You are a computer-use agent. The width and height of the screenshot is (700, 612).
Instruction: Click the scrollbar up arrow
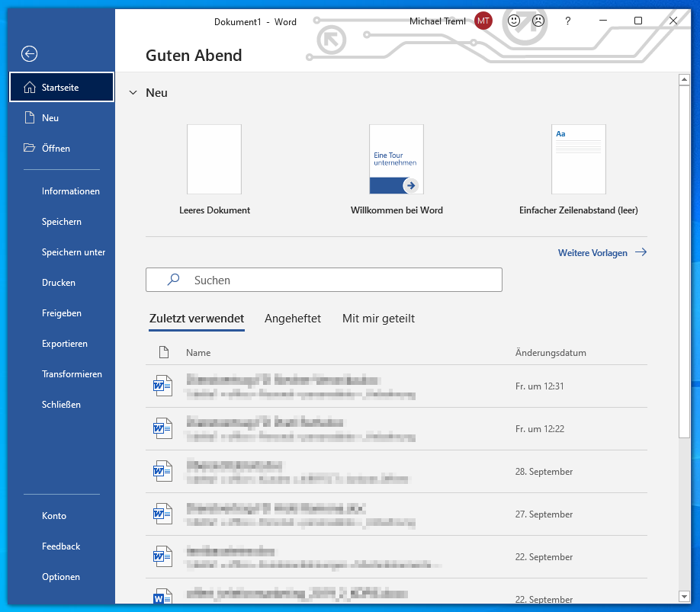pos(684,80)
